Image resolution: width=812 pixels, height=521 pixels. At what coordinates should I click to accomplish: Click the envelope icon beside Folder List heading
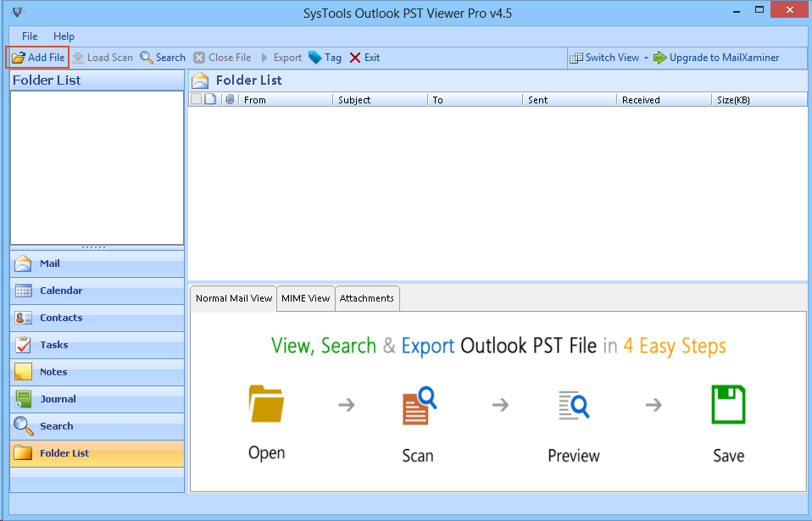(200, 80)
